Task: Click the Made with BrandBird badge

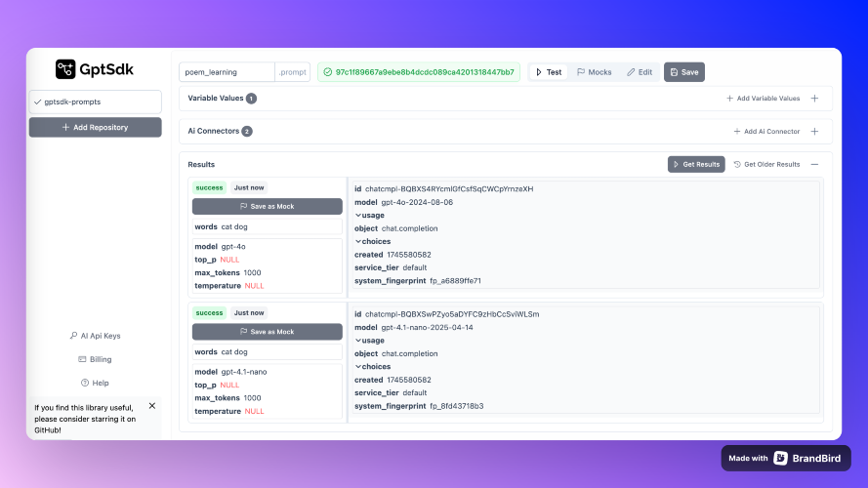Action: (786, 458)
